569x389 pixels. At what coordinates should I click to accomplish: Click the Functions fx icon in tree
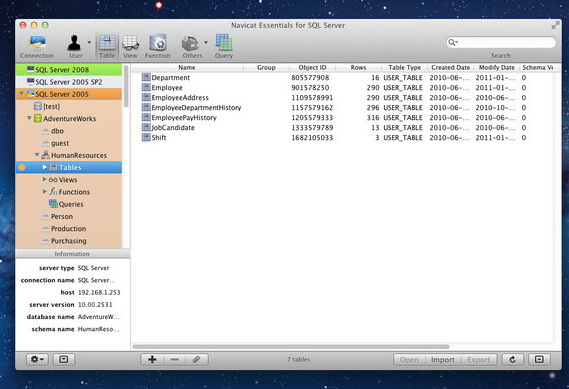click(x=53, y=191)
